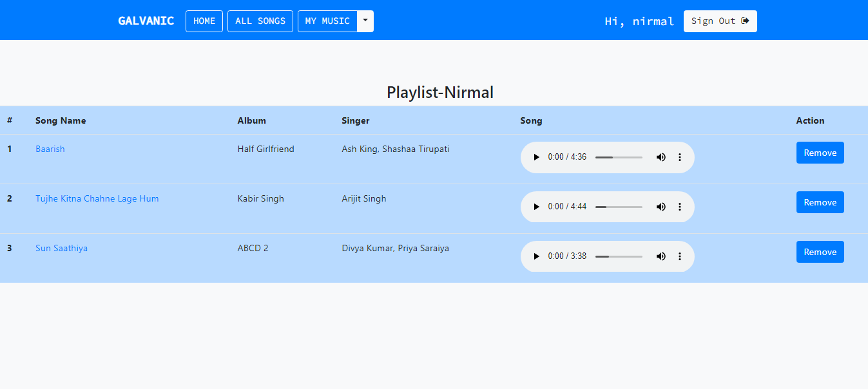This screenshot has width=868, height=389.
Task: Mute the Baarish audio player
Action: 661,157
